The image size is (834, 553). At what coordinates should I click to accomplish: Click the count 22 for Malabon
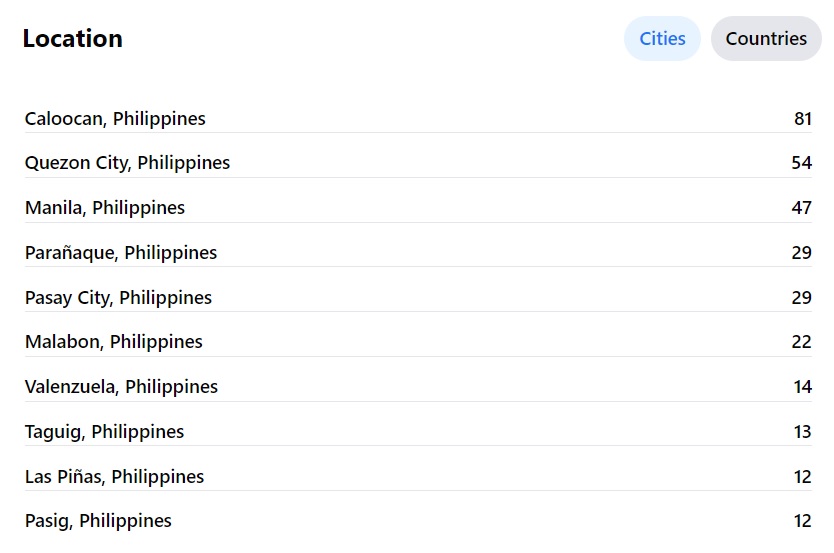[x=801, y=342]
